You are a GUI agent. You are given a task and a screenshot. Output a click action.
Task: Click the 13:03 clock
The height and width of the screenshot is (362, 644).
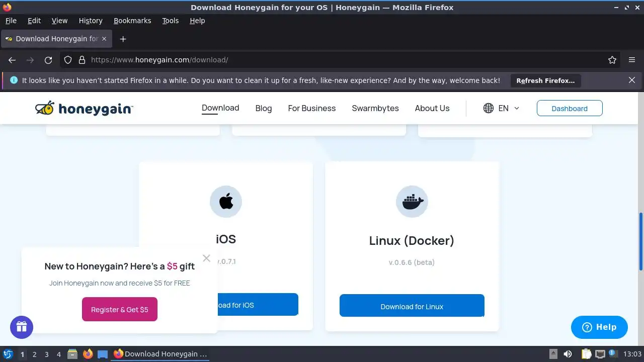(x=632, y=354)
